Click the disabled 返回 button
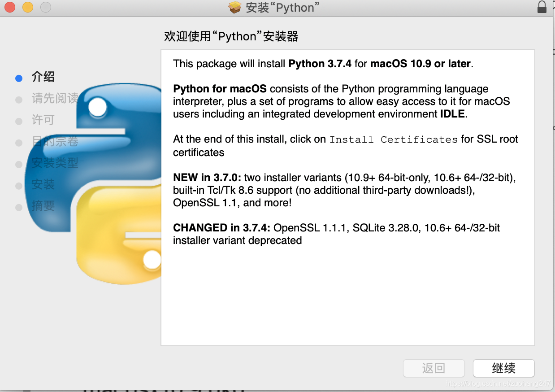This screenshot has width=555, height=392. (434, 368)
